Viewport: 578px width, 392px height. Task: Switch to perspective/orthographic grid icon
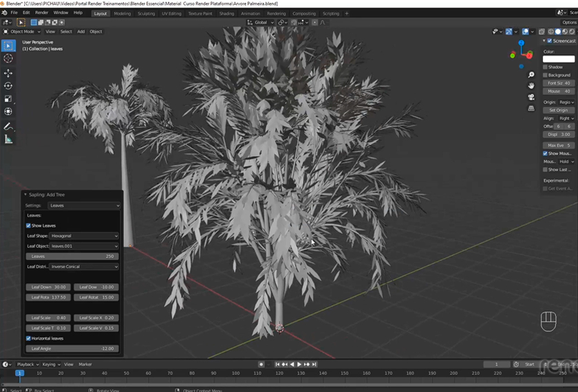click(x=531, y=108)
